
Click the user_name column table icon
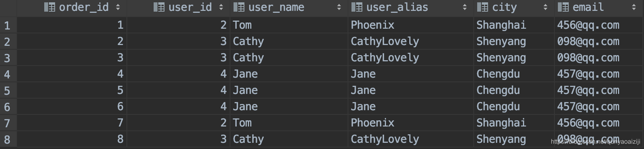click(239, 7)
